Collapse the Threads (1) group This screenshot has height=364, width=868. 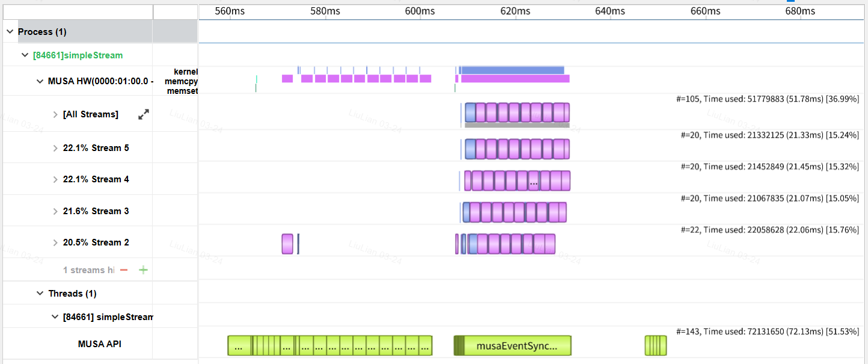click(x=40, y=294)
